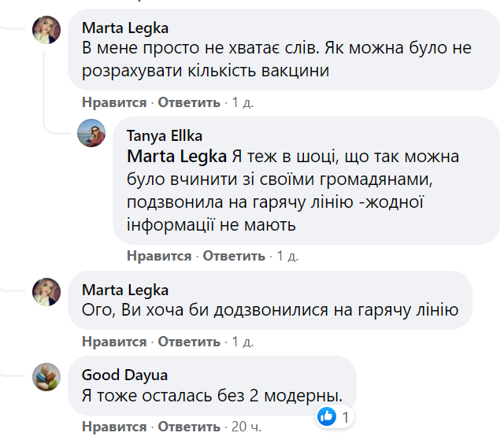The height and width of the screenshot is (440, 504).
Task: Click the 1 д. timestamp under Tanya Ellka's reply
Action: click(x=287, y=256)
